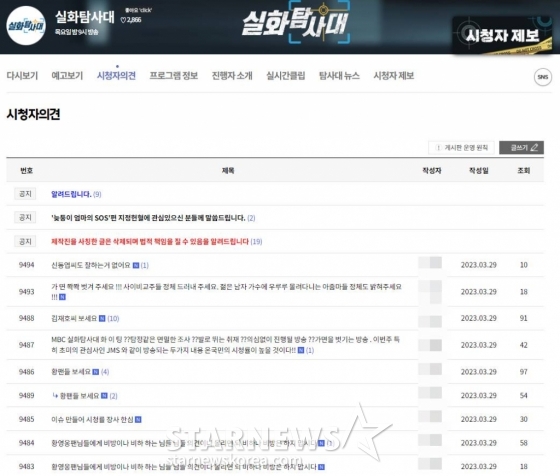
Task: Open post 9485 이슈 만들어 시청률 장사 한심
Action: point(92,419)
